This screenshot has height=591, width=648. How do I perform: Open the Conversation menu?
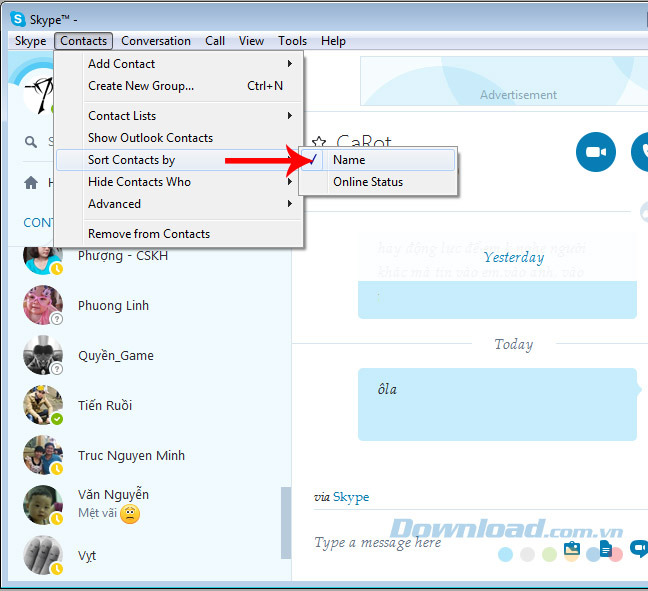click(156, 41)
